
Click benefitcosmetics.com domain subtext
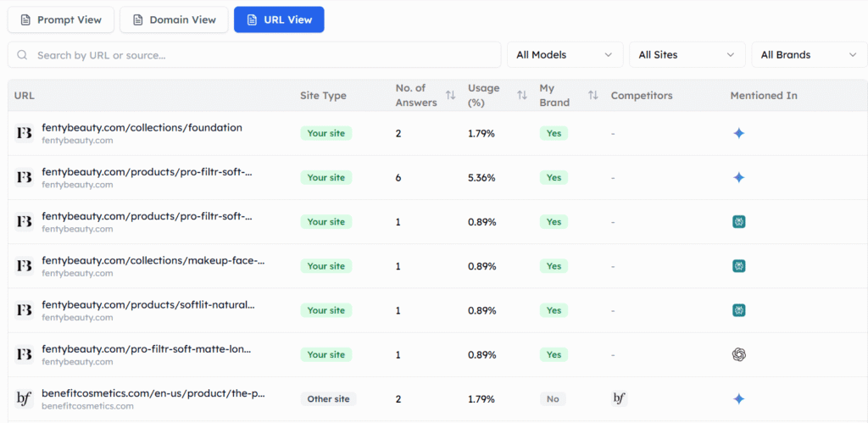87,406
